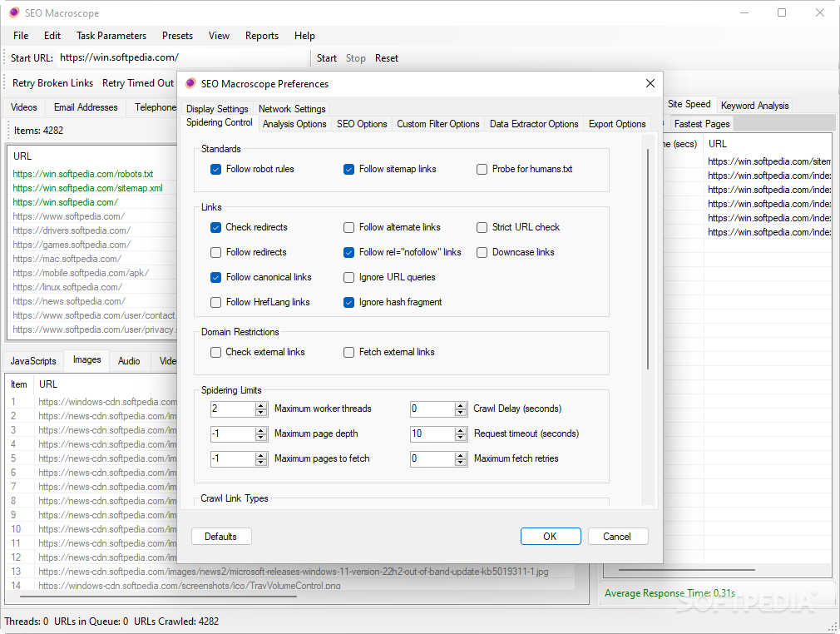Open the Edit menu
Viewport: 840px width, 634px height.
click(52, 36)
